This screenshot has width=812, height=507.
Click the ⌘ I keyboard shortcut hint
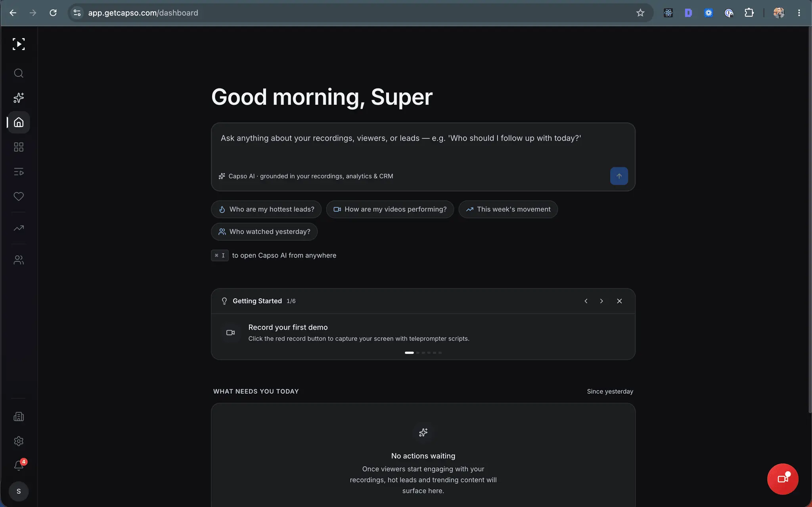pos(220,255)
